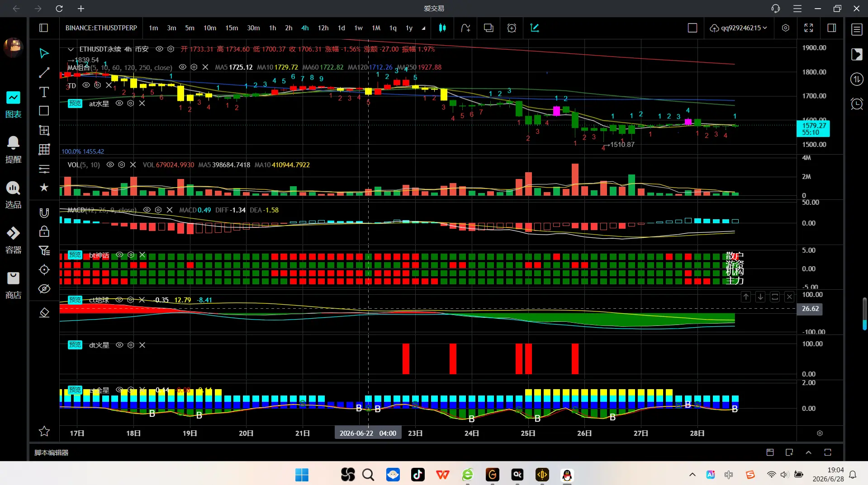
Task: Select the trend line drawing tool
Action: [44, 73]
